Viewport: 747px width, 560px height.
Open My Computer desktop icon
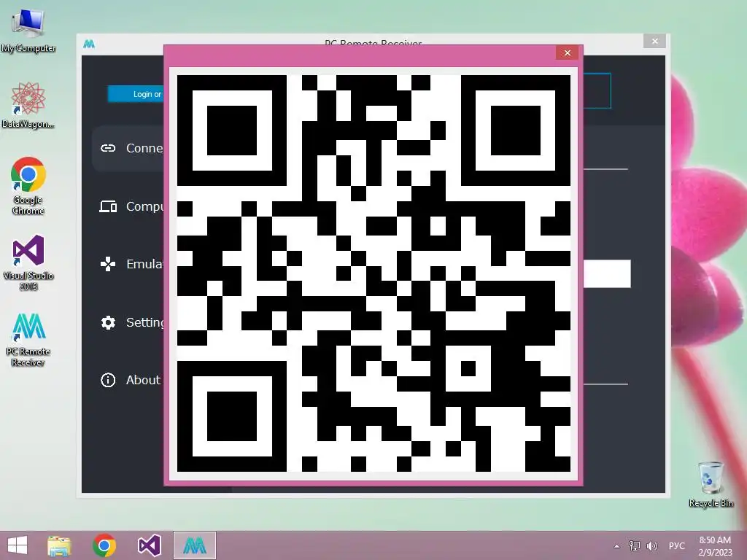point(28,31)
